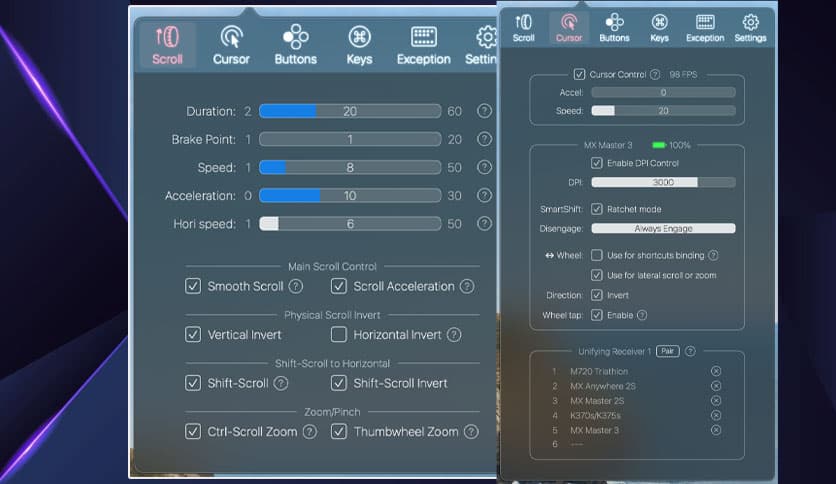Screen dimensions: 836x484
Task: Toggle the Thumbwheel Zoom checkbox
Action: click(x=339, y=432)
